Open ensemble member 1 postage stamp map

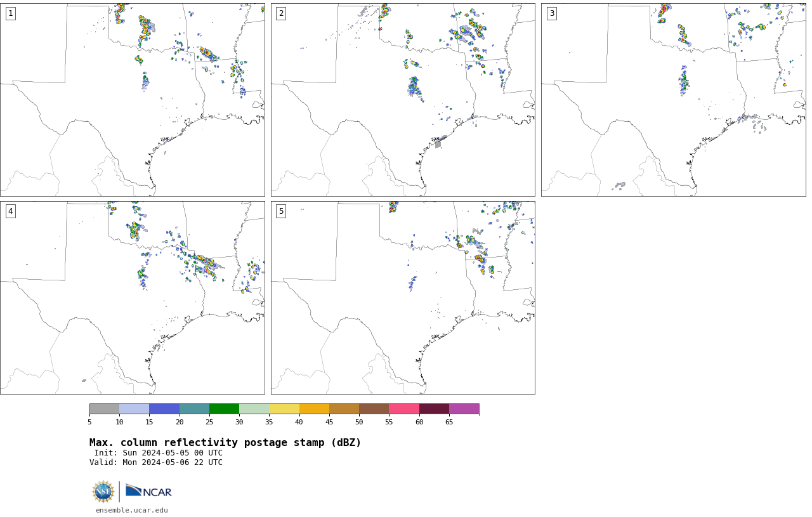[132, 100]
